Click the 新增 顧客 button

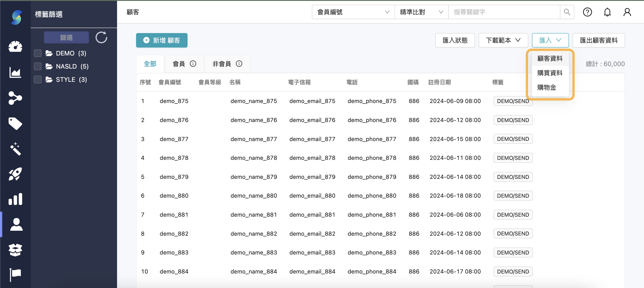coord(162,40)
